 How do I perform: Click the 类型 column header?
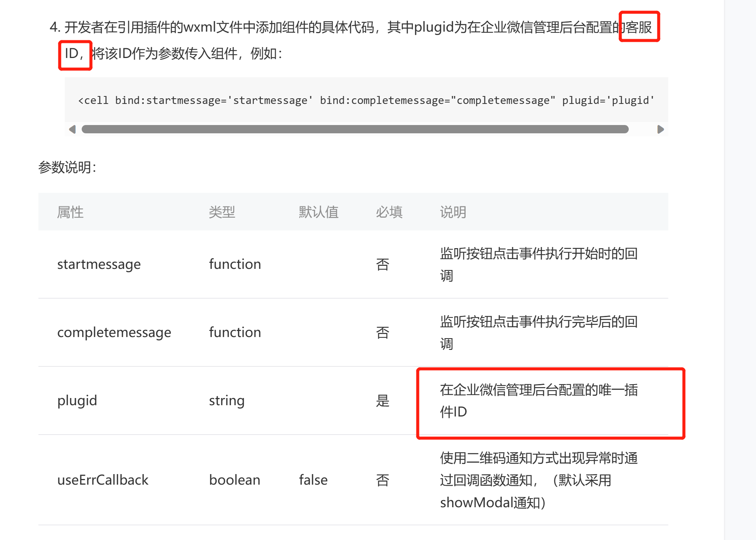[x=222, y=212]
